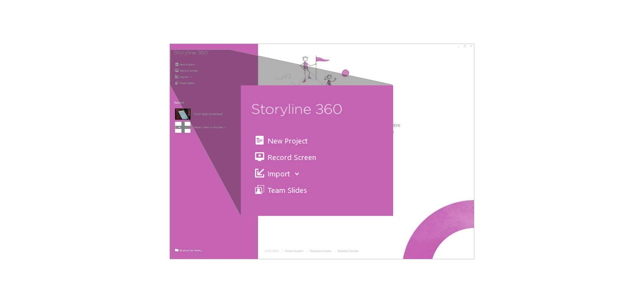Click the Record Screen monitor icon in the enlarged callout
The width and height of the screenshot is (644, 304).
pyautogui.click(x=260, y=157)
